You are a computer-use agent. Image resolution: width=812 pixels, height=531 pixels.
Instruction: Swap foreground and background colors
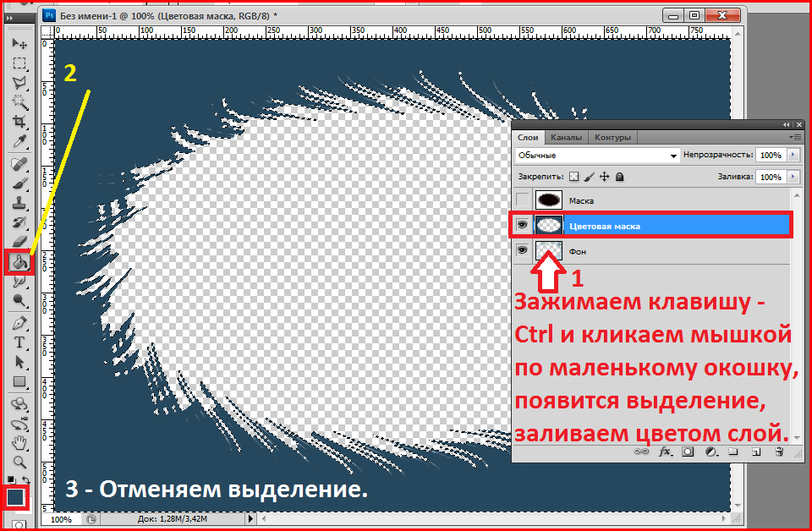[x=26, y=480]
